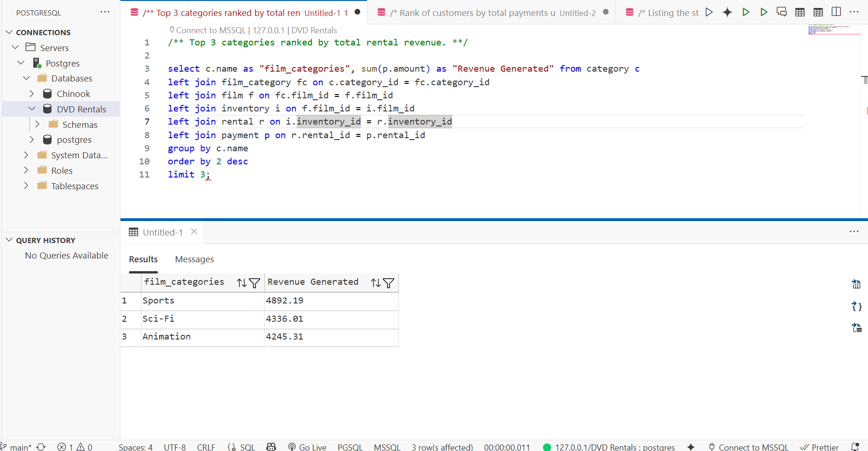This screenshot has height=451, width=868.
Task: Click the Connect to MSSQL code lens link
Action: 210,30
